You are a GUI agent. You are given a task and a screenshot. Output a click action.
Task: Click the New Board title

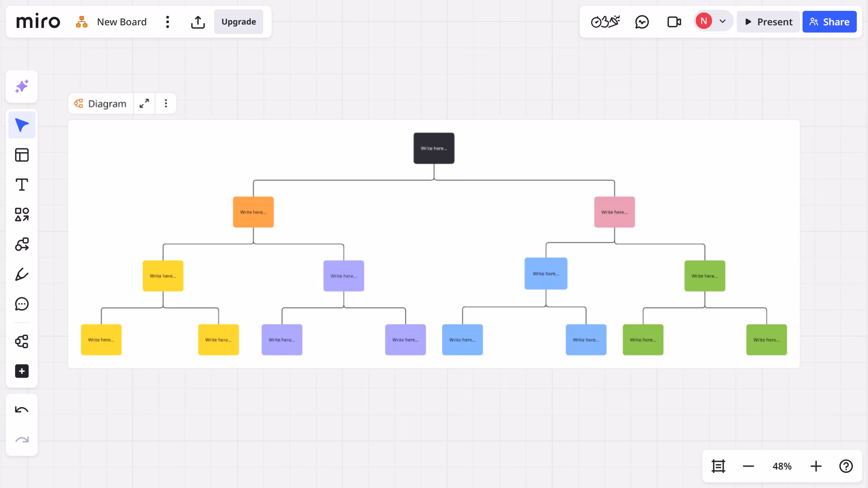click(122, 22)
